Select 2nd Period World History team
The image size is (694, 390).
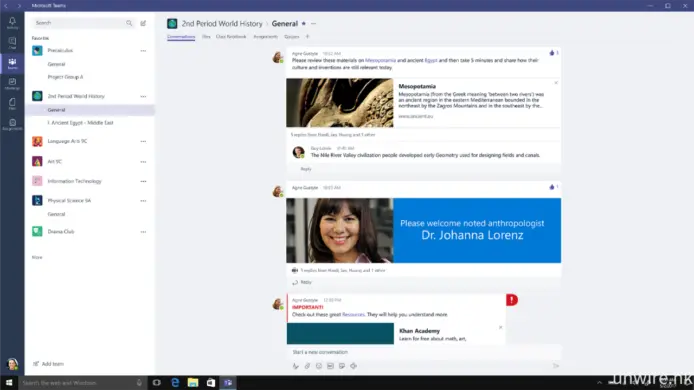(76, 96)
